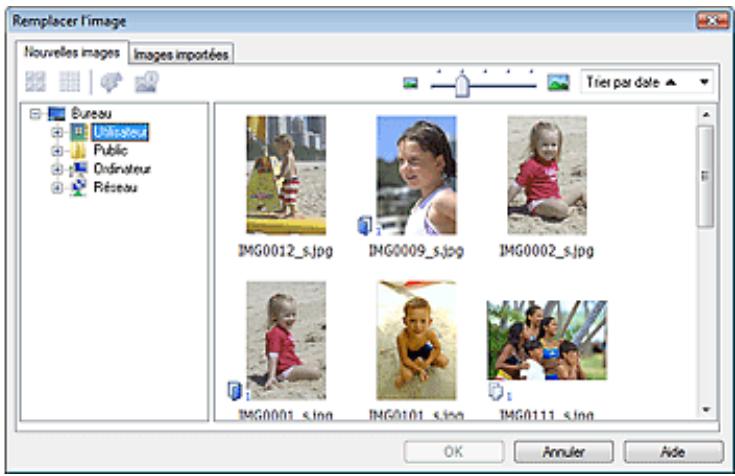Click the usage count icon on IMG0009_s.jpg
This screenshot has height=476, width=735.
(367, 226)
